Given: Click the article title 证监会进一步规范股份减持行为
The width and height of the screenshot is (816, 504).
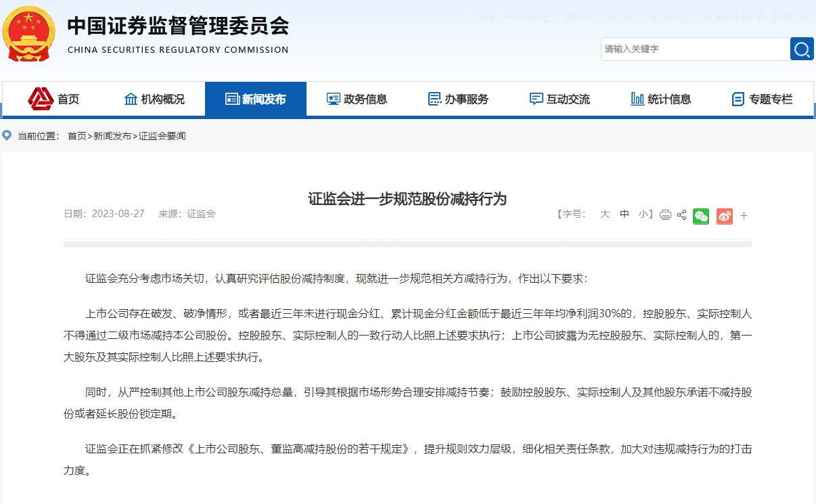Looking at the screenshot, I should 407,199.
